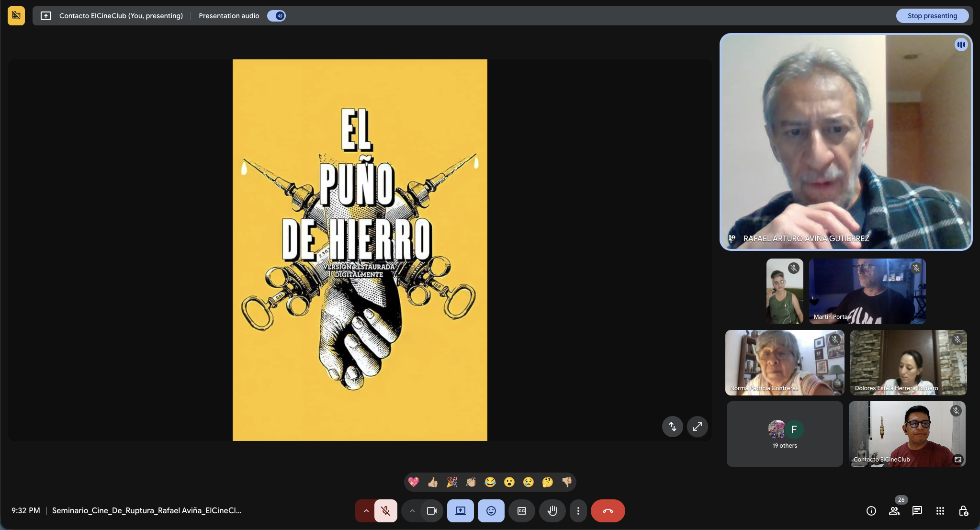Open the emoji reactions button
Viewport: 980px width, 530px height.
(x=491, y=511)
